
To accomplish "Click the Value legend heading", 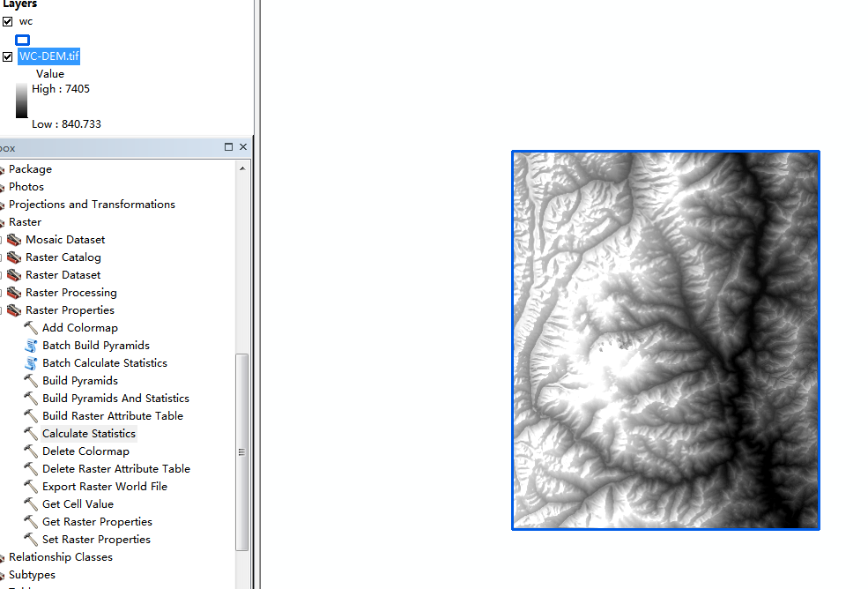I will click(50, 74).
